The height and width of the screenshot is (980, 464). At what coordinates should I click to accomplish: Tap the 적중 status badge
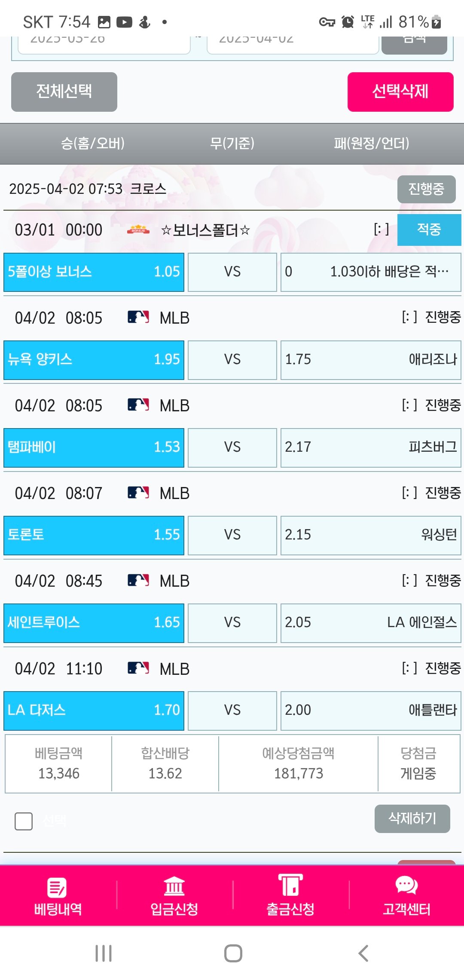pyautogui.click(x=429, y=230)
